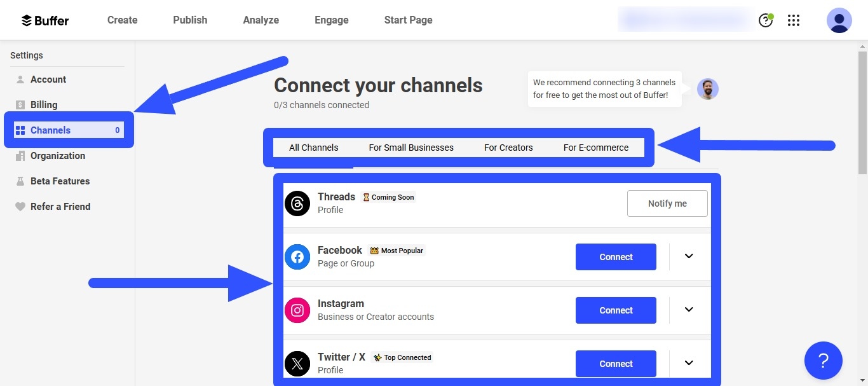Expand Facebook connect options
Screen dimensions: 868x386
[689, 256]
